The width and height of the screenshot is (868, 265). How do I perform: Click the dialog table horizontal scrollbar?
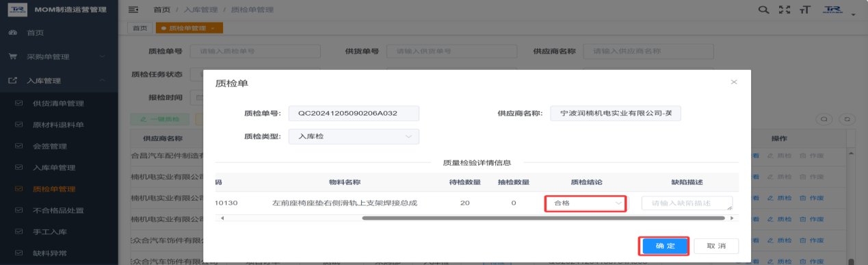[543, 218]
